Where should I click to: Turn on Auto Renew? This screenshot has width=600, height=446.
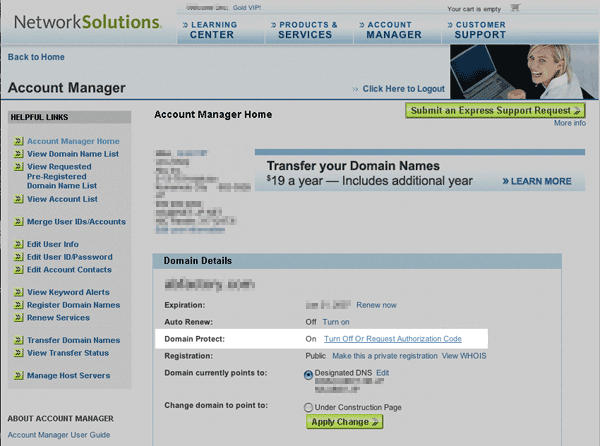pos(335,322)
